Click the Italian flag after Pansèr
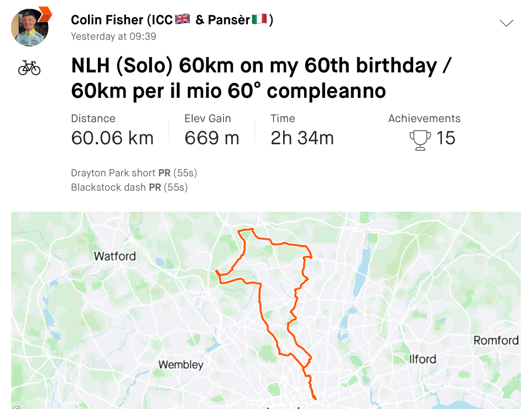Image resolution: width=532 pixels, height=409 pixels. click(259, 19)
